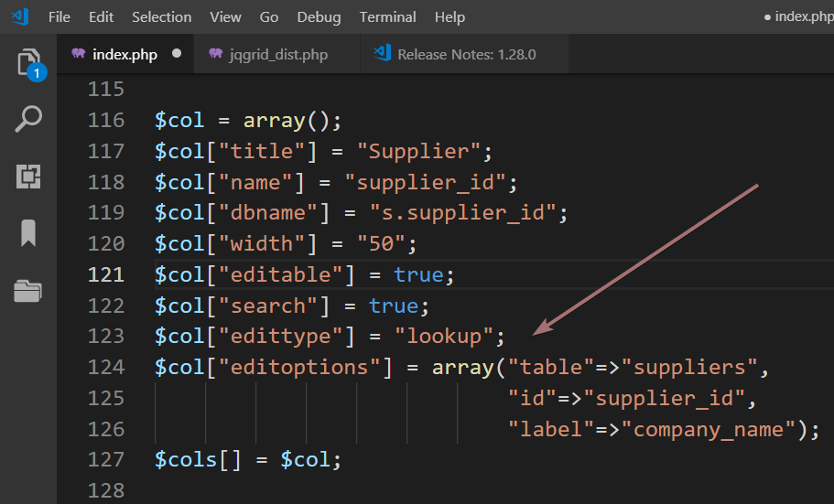Click line number 121 in the gutter
Image resolution: width=834 pixels, height=504 pixels.
[105, 274]
